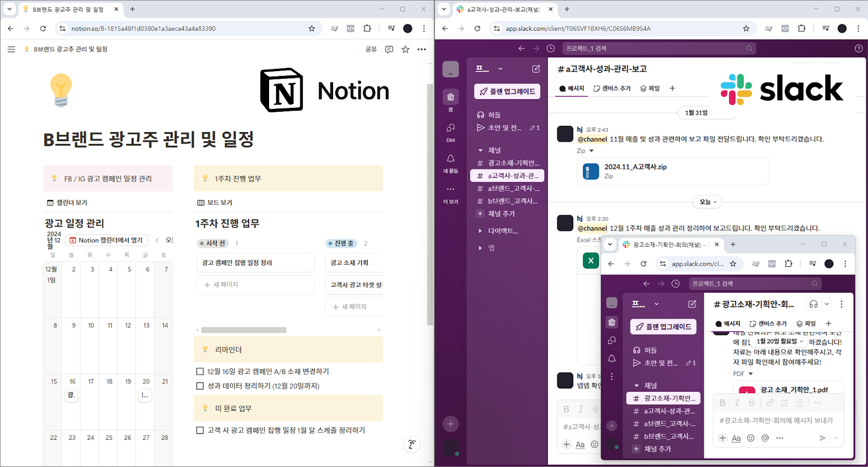The image size is (868, 467).
Task: Open main Slack 더 보기 sidebar icon
Action: [451, 189]
